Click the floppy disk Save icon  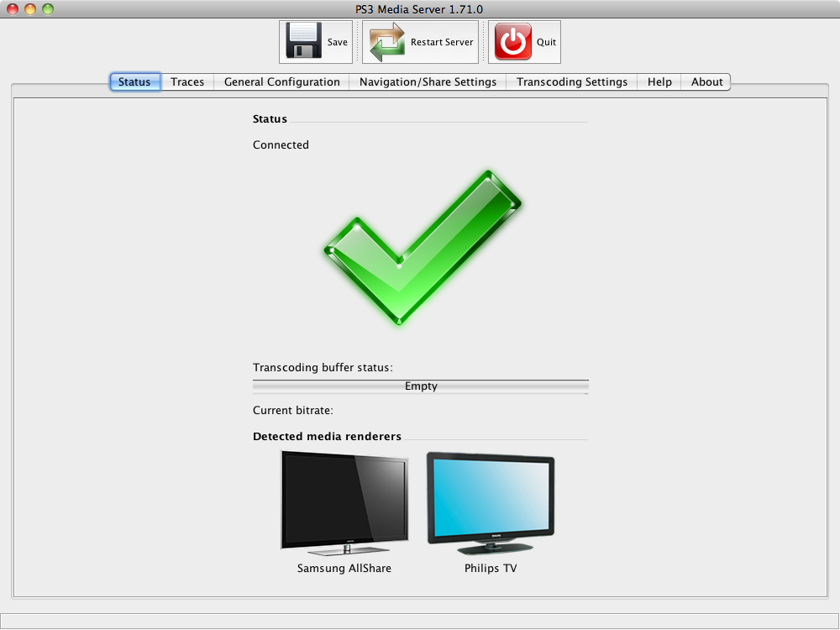click(304, 40)
